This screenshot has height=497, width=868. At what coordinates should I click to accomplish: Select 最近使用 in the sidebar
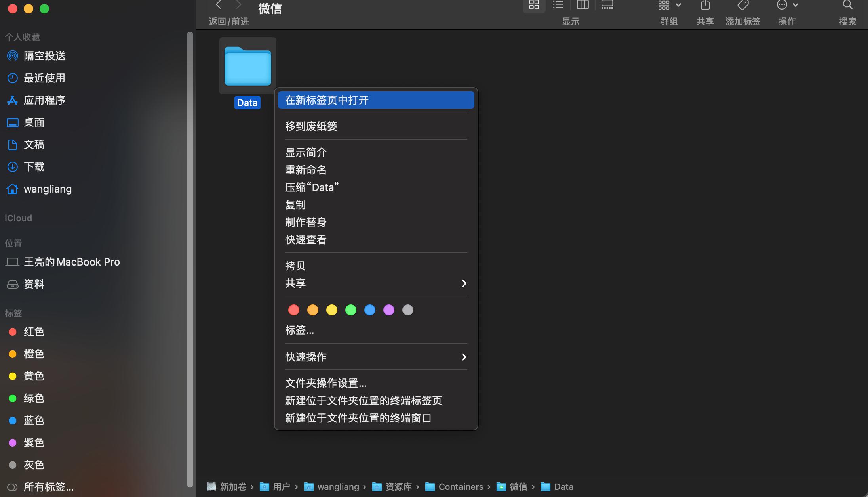click(44, 78)
